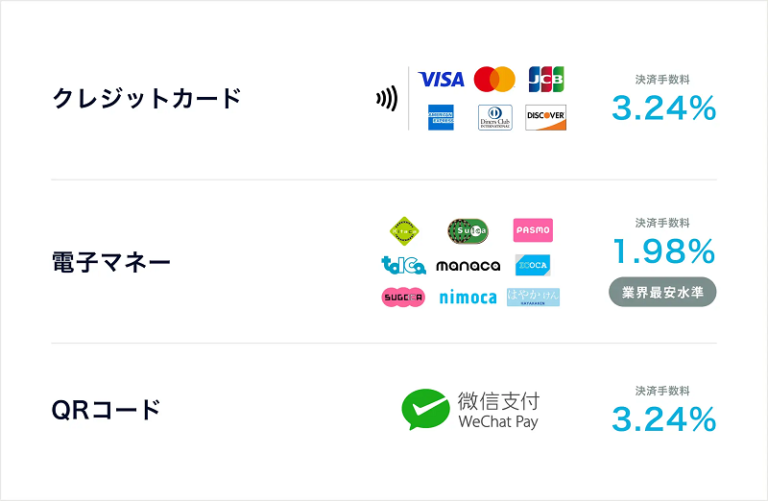
Task: Click the 業界最安水準 badge
Action: [x=663, y=292]
